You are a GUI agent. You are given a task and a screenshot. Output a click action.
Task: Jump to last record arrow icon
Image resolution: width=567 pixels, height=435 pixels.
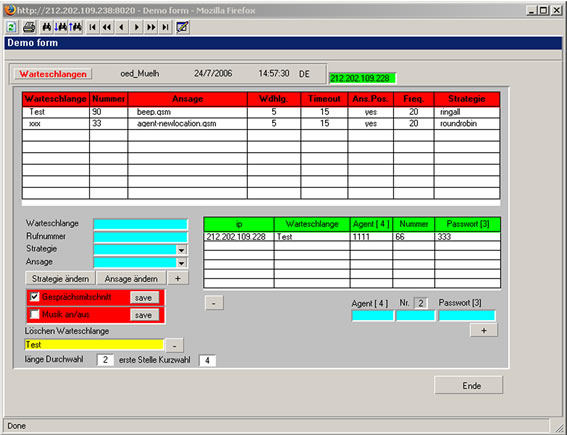166,27
